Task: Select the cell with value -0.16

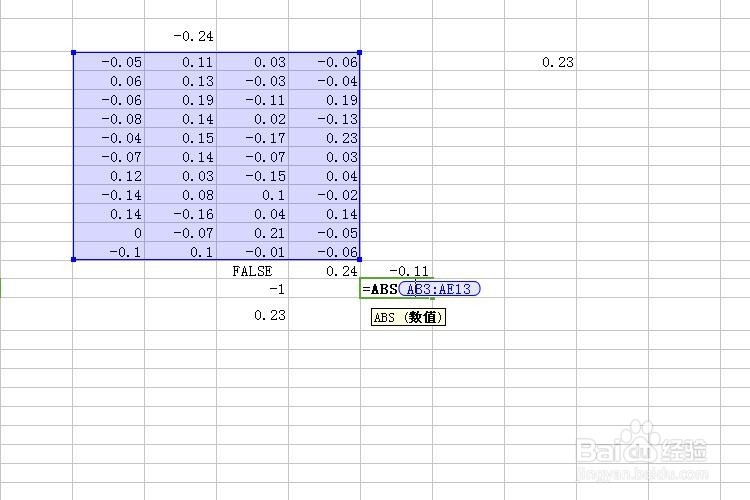Action: 180,214
